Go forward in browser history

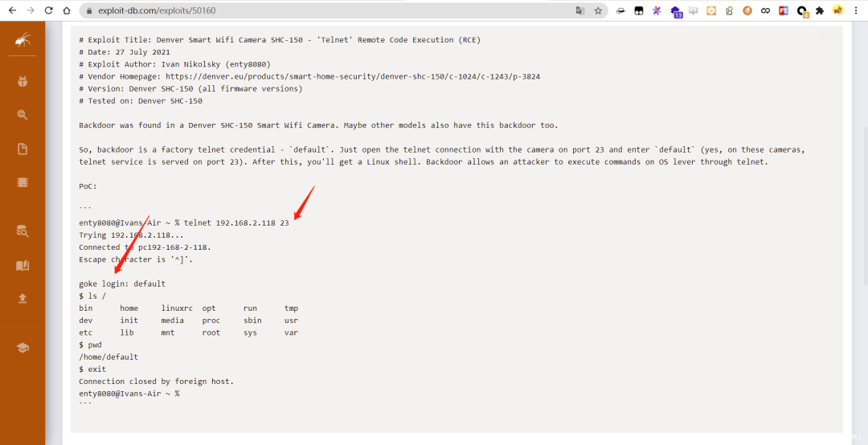pyautogui.click(x=31, y=10)
